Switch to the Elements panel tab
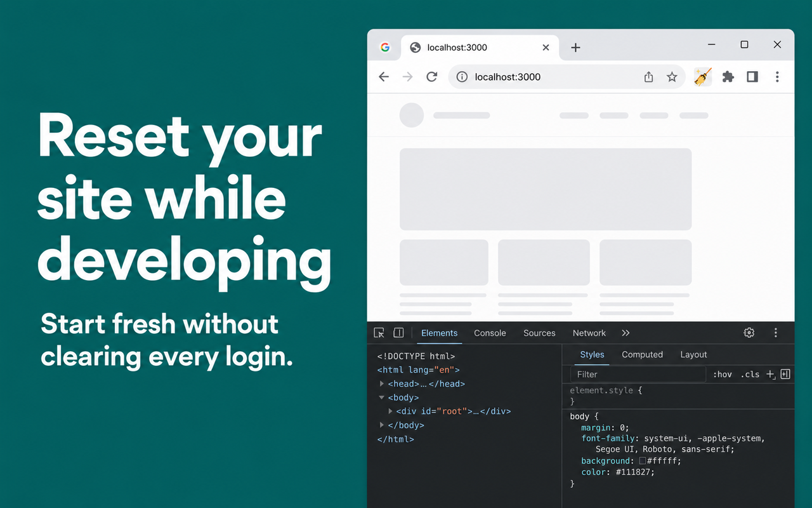Image resolution: width=812 pixels, height=508 pixels. 439,333
